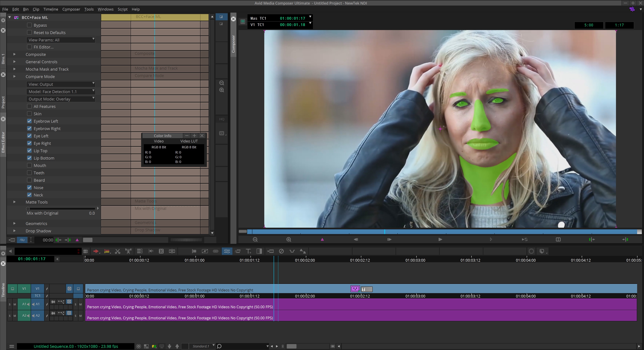644x350 pixels.
Task: Click the Lift icon next to scissors
Action: point(128,251)
